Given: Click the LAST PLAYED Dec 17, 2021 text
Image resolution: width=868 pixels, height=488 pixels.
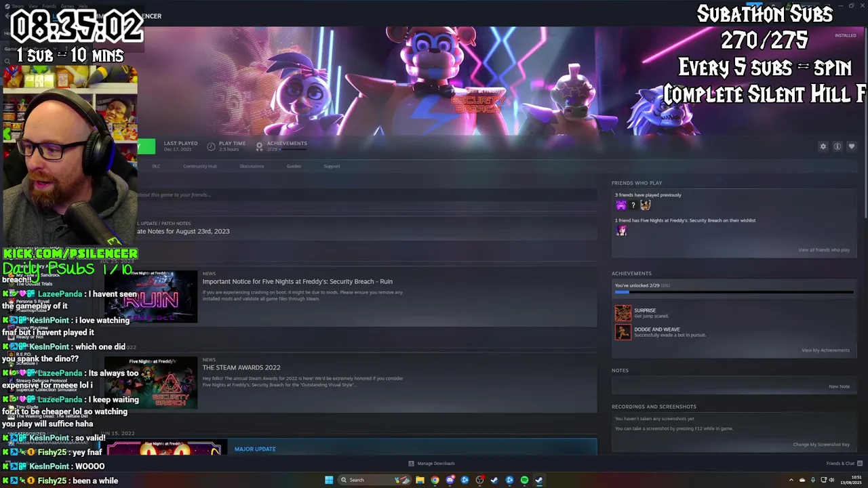Looking at the screenshot, I should (180, 146).
